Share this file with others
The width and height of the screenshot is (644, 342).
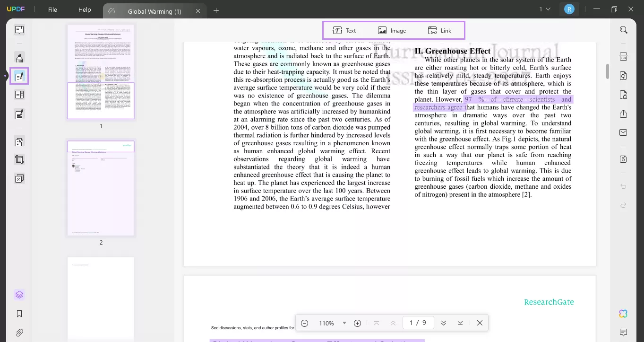[x=624, y=114]
